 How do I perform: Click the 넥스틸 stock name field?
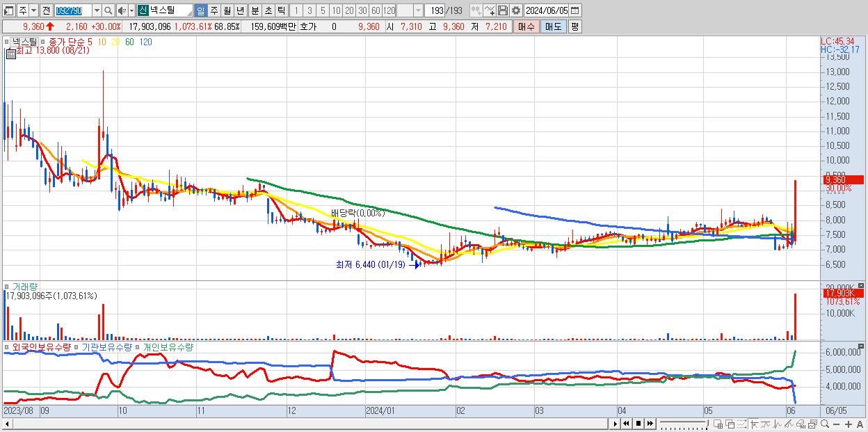click(170, 10)
